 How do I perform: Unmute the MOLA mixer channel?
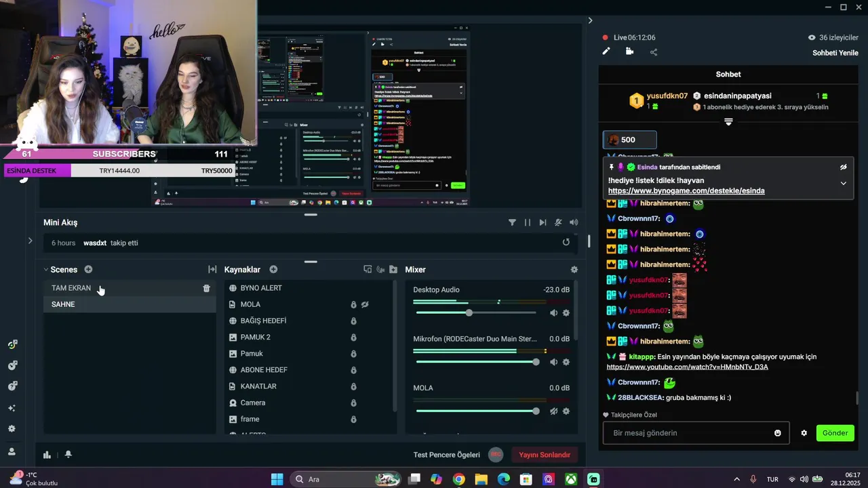(553, 411)
